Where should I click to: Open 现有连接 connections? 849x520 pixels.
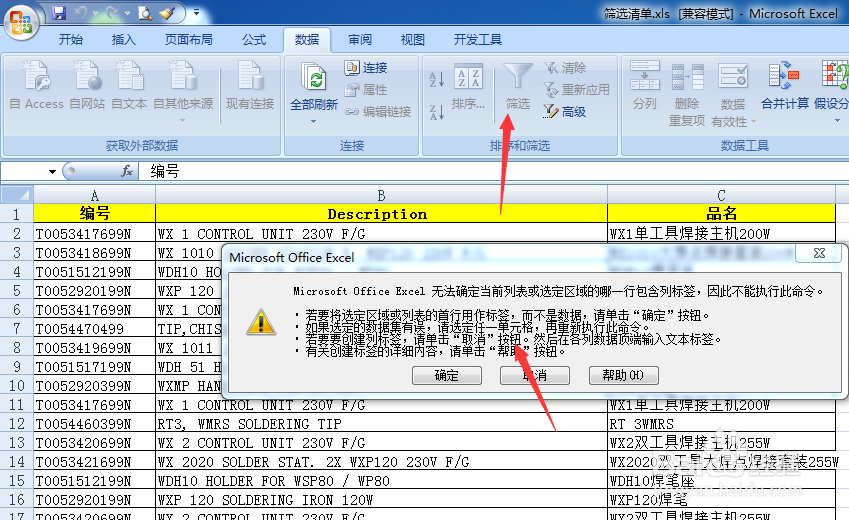[x=250, y=86]
